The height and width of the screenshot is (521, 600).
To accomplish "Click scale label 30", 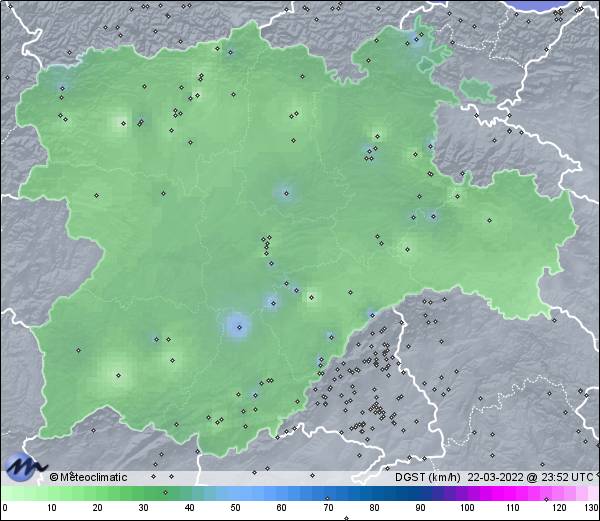I will click(143, 508).
